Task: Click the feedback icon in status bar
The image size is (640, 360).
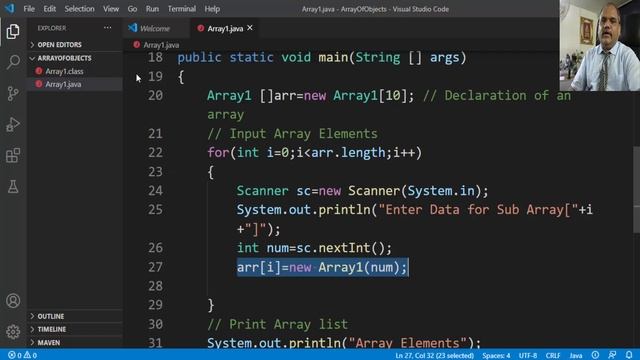Action: pyautogui.click(x=612, y=355)
